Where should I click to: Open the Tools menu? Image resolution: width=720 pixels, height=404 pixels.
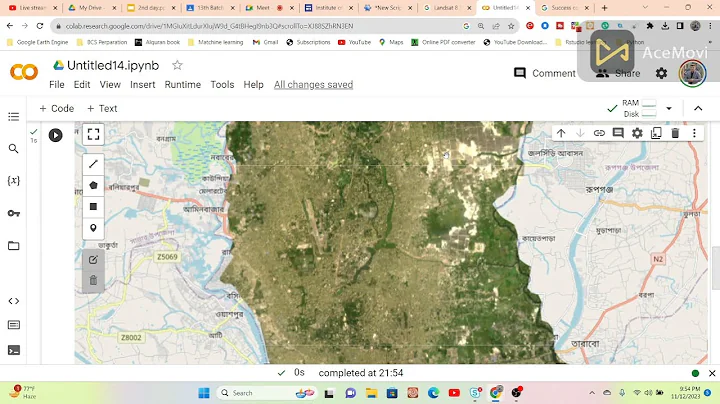[x=222, y=84]
